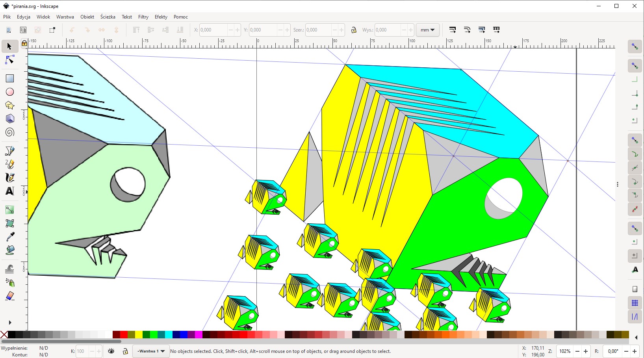Select the Star and polygon tool
The width and height of the screenshot is (644, 358).
10,105
